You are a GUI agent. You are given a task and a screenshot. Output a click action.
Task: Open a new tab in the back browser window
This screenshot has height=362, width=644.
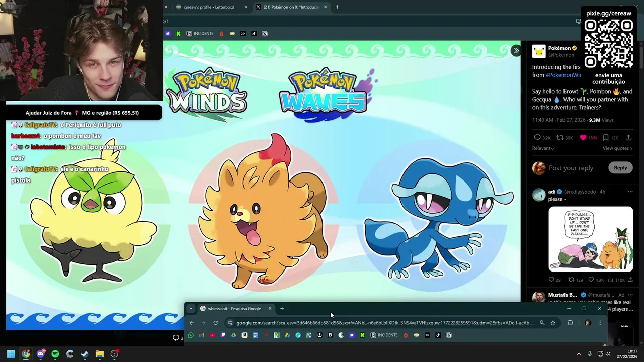point(337,7)
